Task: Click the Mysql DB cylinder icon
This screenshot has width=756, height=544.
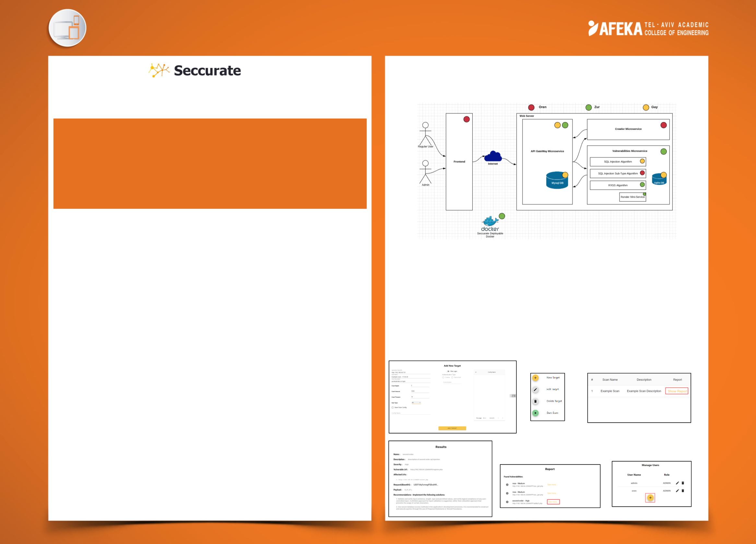Action: click(557, 180)
